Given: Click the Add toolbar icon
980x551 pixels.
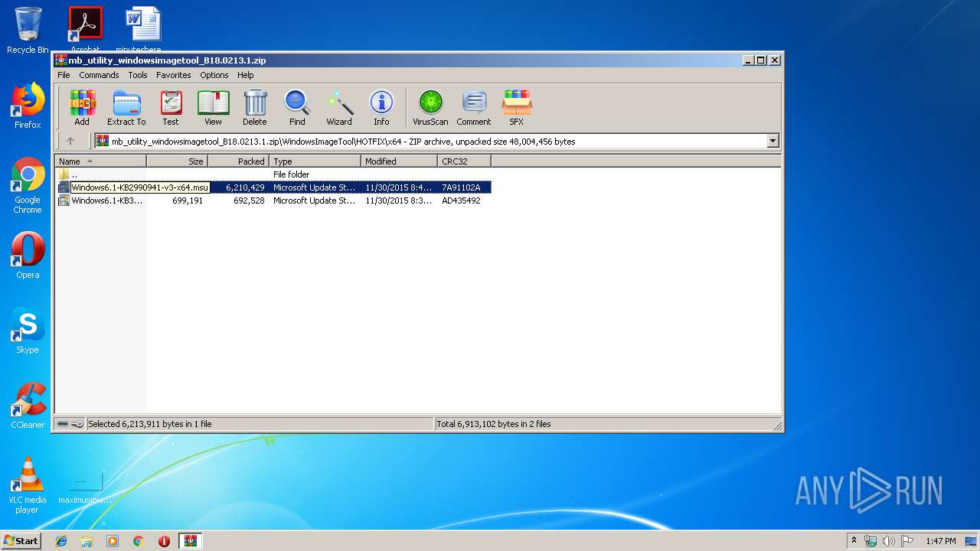Looking at the screenshot, I should [82, 107].
